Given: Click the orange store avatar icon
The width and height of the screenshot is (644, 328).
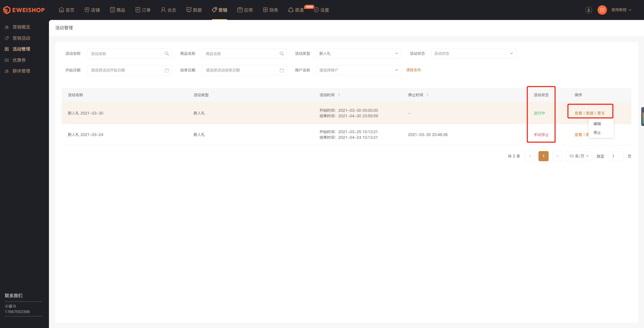Looking at the screenshot, I should click(602, 10).
